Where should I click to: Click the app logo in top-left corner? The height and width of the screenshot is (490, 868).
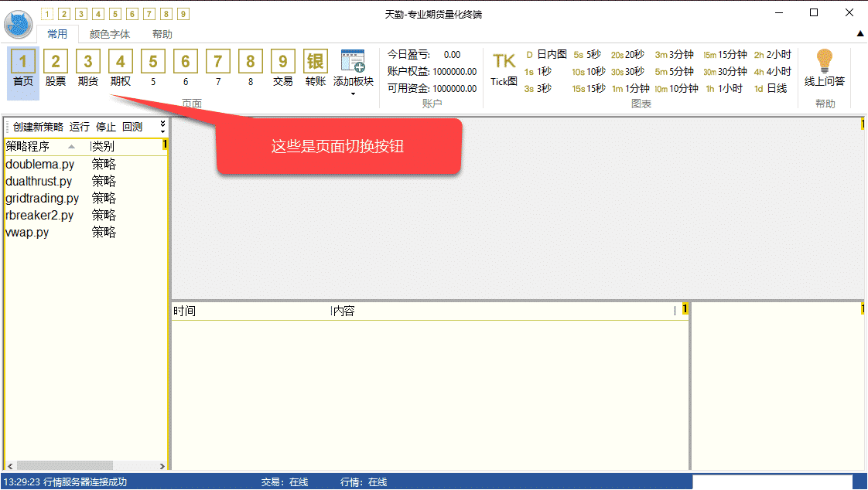pyautogui.click(x=19, y=25)
